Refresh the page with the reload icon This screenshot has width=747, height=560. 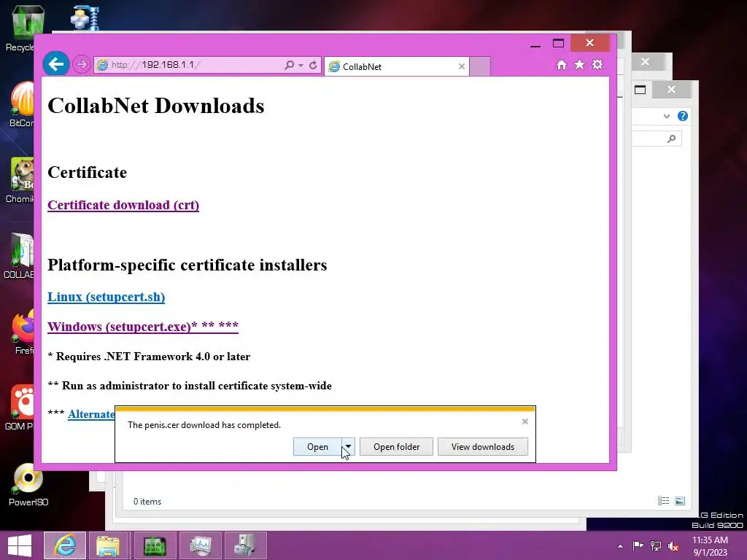[313, 65]
